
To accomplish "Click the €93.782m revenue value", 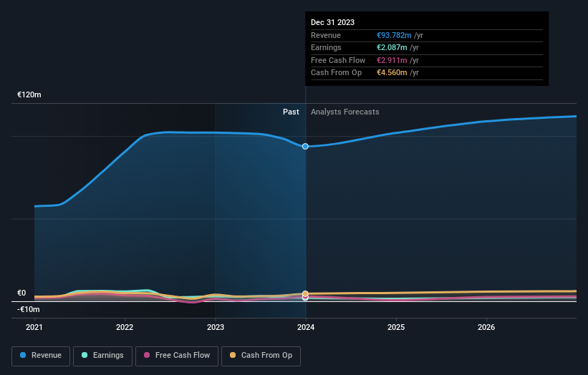I will click(394, 35).
